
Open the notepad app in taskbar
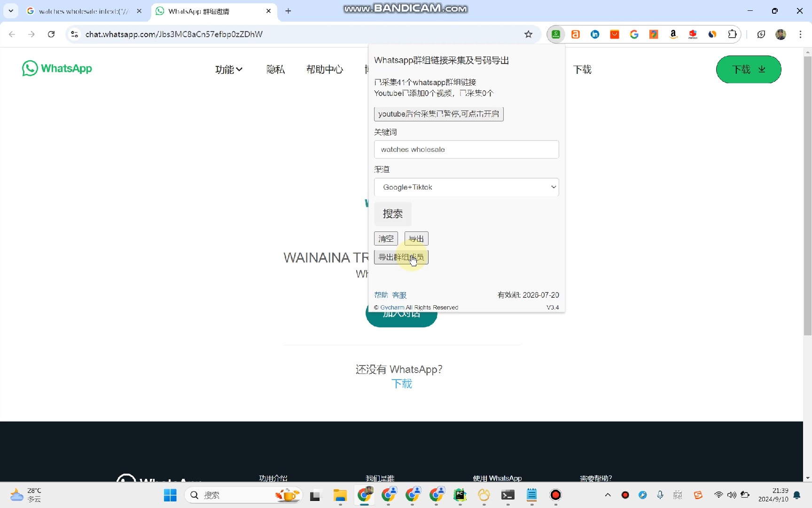(532, 495)
